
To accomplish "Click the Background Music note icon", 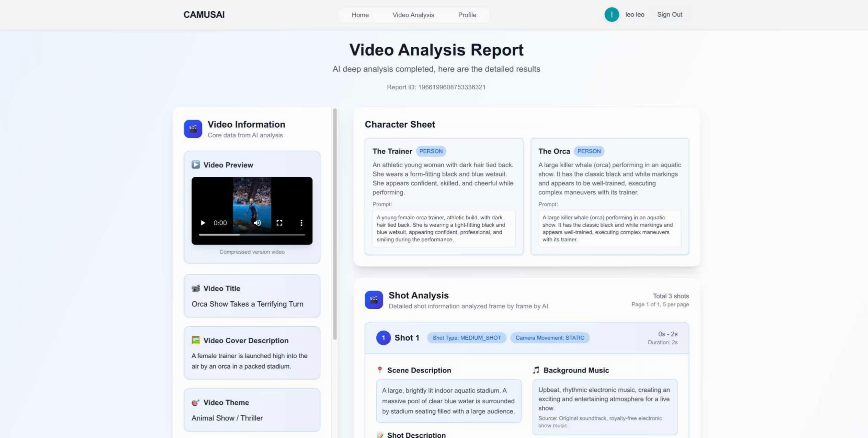I will [x=536, y=370].
